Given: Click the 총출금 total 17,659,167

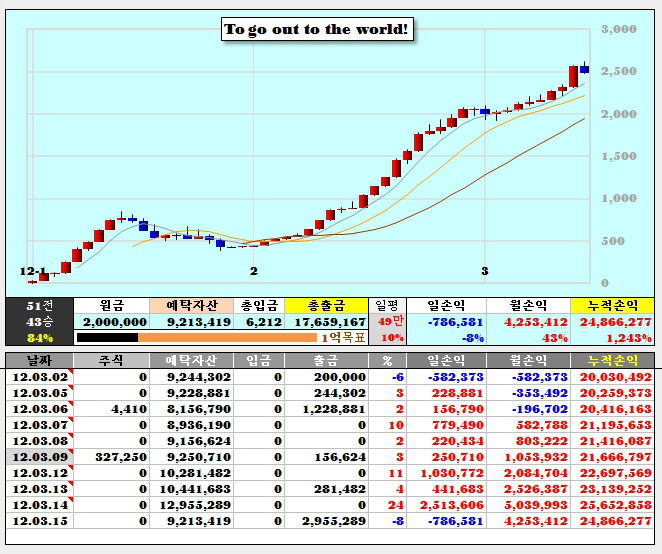Looking at the screenshot, I should pyautogui.click(x=326, y=322).
